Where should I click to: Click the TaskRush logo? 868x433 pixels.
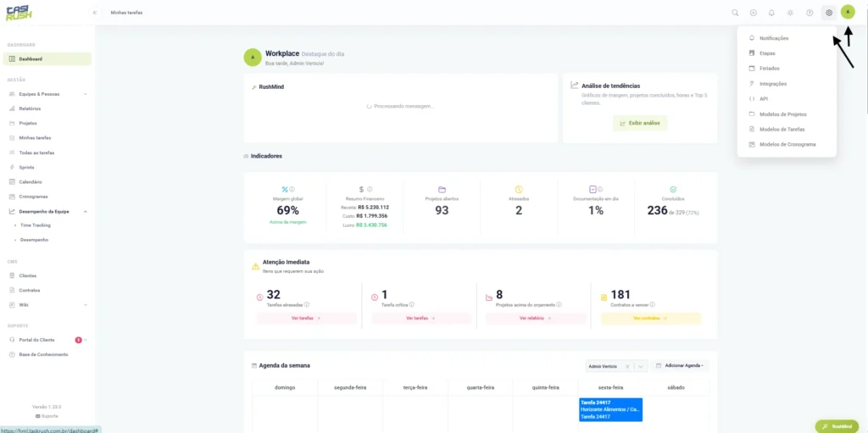click(x=19, y=12)
